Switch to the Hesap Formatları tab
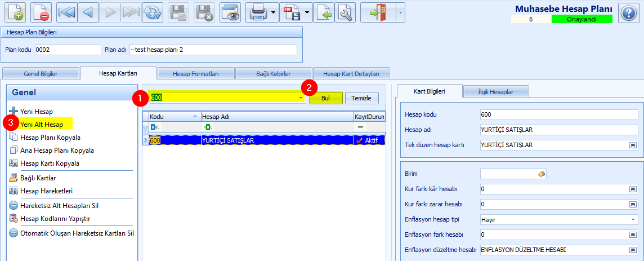The height and width of the screenshot is (261, 644). pos(196,74)
